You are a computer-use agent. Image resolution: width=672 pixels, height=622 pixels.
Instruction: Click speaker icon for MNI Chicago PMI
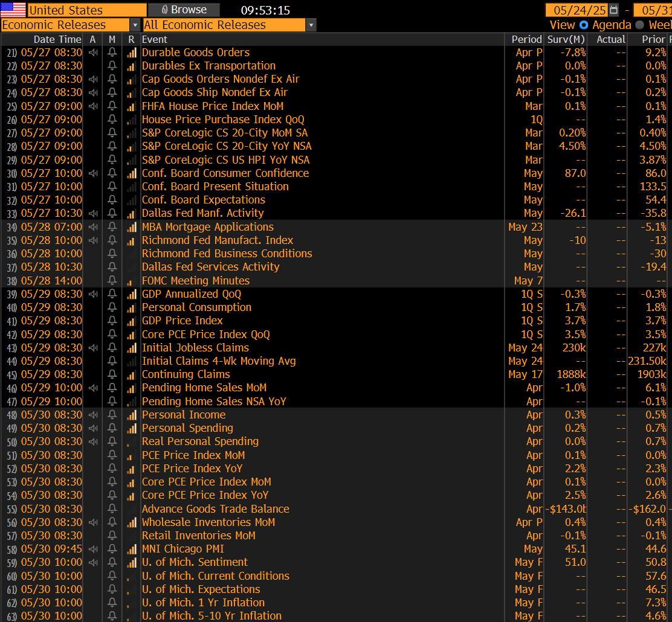pos(93,549)
